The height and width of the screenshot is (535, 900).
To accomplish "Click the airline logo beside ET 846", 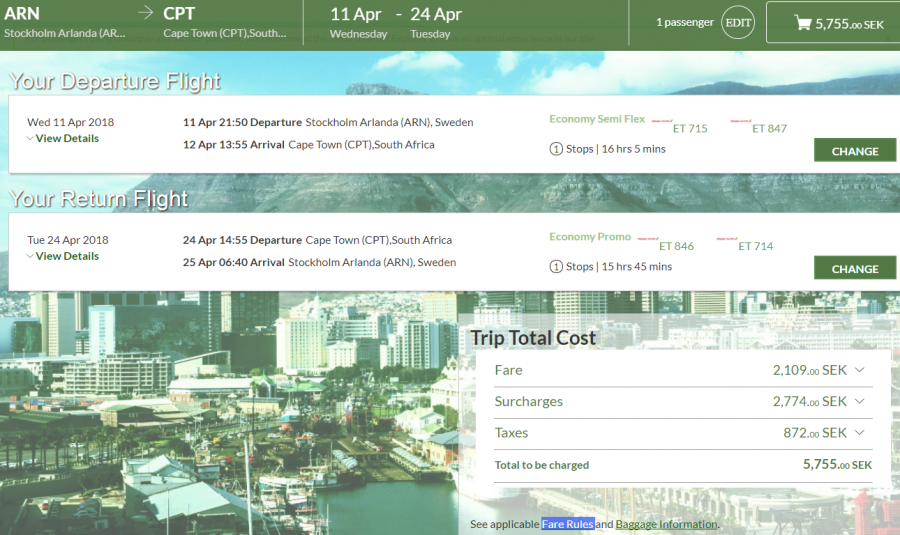I will click(648, 240).
